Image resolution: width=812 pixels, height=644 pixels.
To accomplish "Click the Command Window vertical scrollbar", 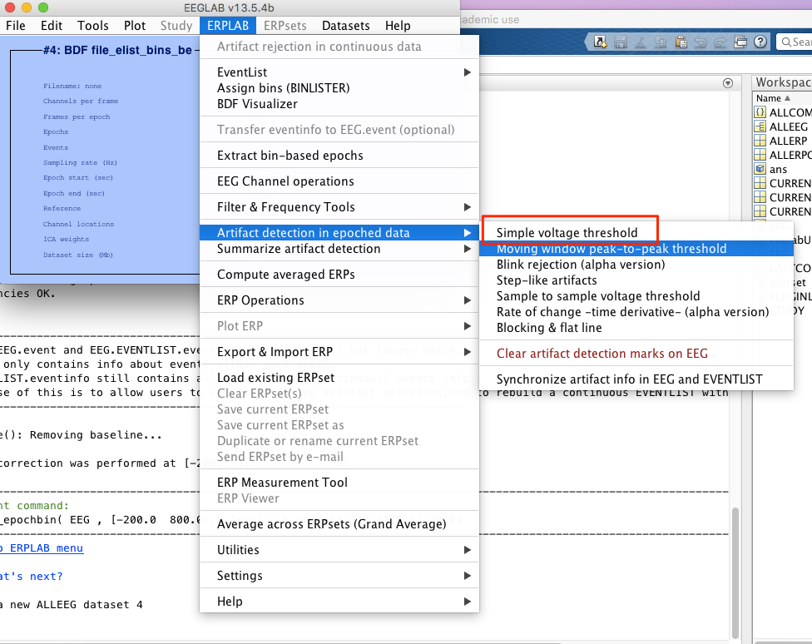I will (735, 572).
